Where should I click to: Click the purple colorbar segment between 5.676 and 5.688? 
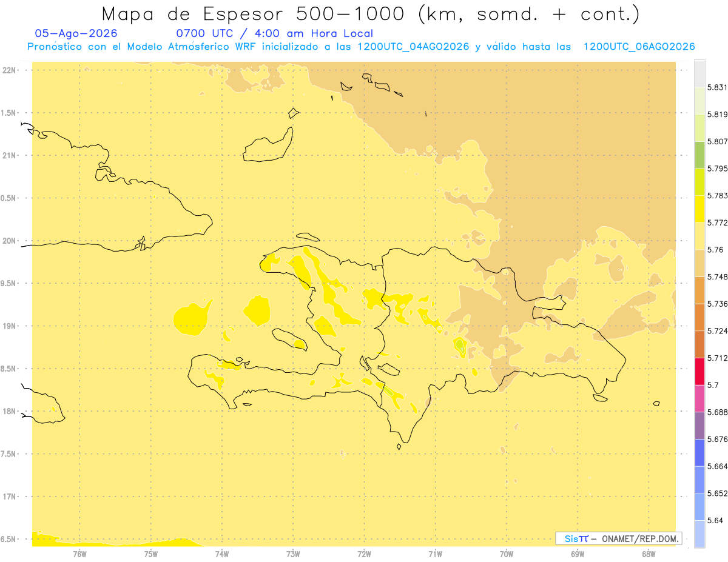[699, 426]
